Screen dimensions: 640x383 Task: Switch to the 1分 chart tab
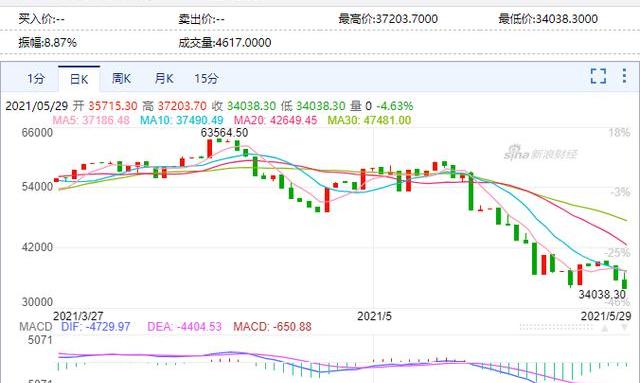tap(36, 78)
